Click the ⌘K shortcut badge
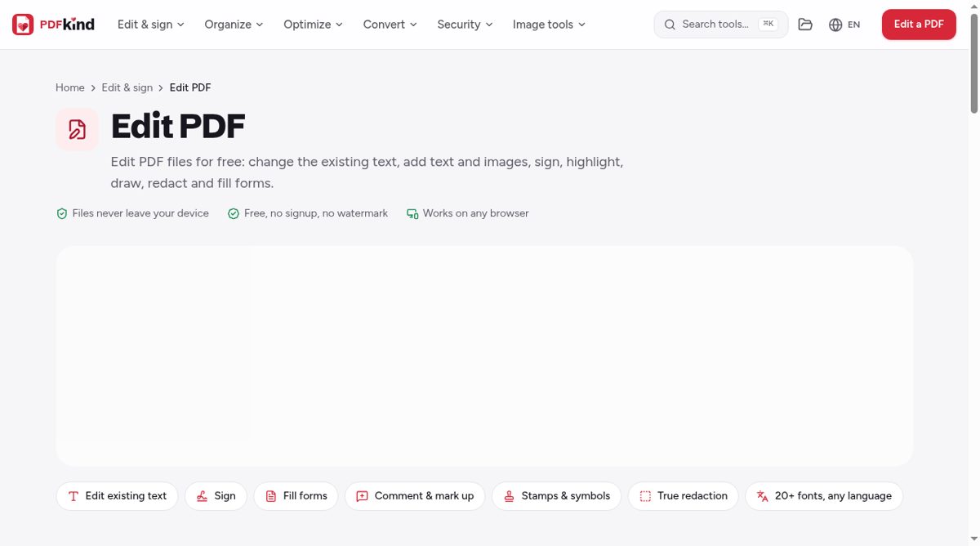The height and width of the screenshot is (546, 980). pyautogui.click(x=768, y=25)
